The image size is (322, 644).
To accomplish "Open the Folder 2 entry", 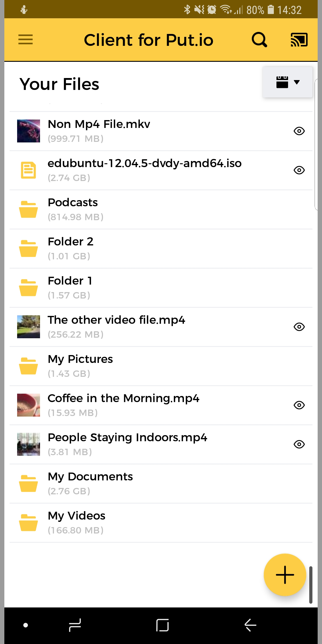I will click(161, 249).
